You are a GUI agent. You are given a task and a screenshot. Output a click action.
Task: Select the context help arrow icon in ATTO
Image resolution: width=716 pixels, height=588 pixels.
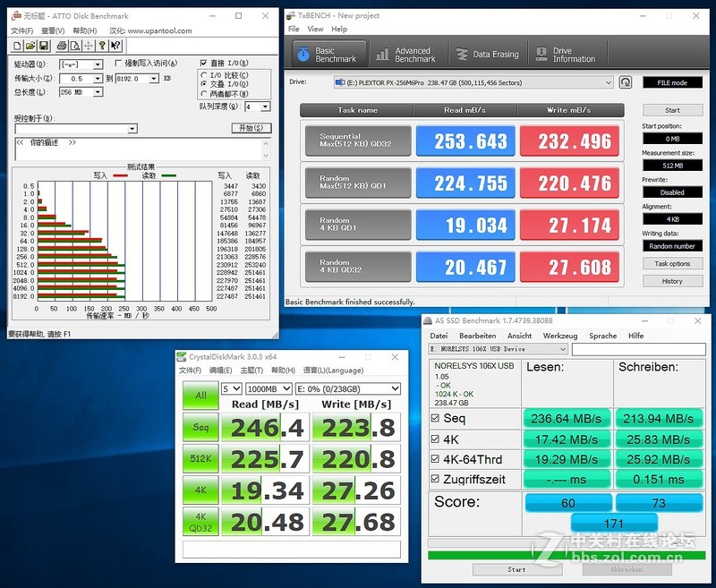[115, 46]
